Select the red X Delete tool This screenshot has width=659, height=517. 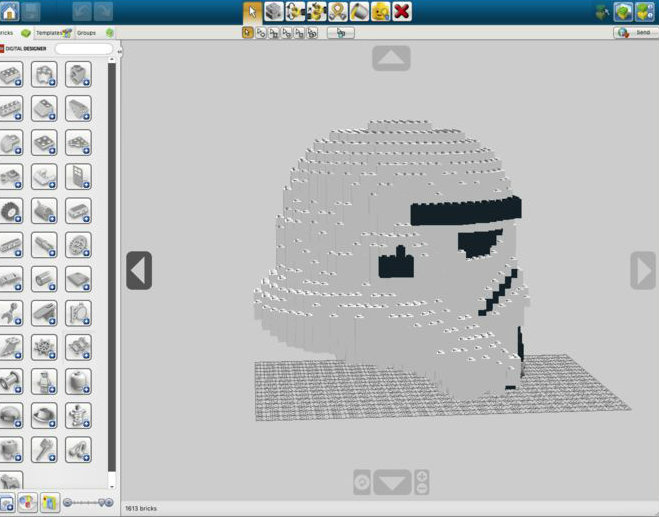pos(402,11)
